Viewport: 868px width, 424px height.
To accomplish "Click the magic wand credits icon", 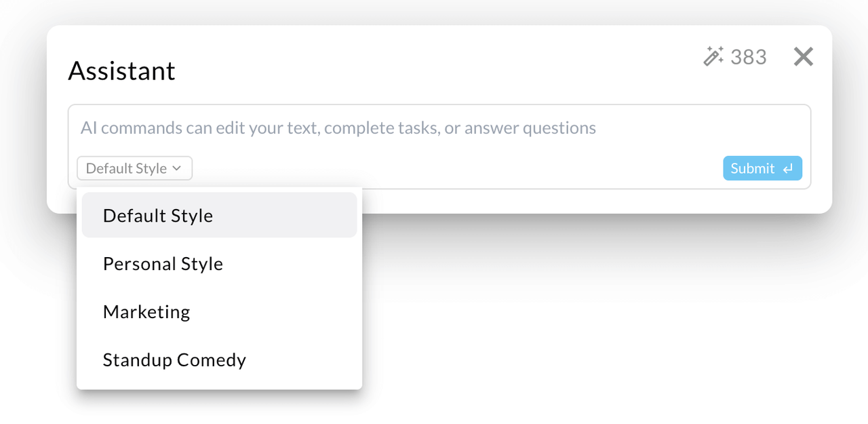I will coord(713,56).
